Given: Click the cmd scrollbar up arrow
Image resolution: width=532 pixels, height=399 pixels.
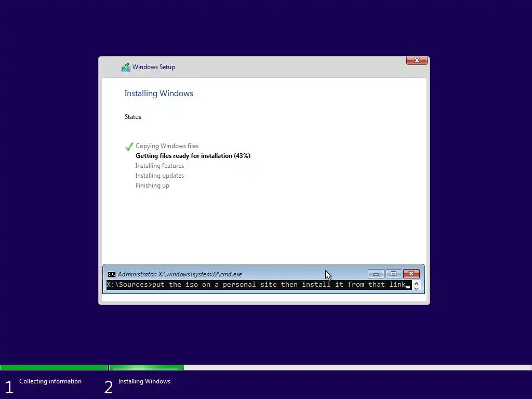Looking at the screenshot, I should tap(416, 283).
